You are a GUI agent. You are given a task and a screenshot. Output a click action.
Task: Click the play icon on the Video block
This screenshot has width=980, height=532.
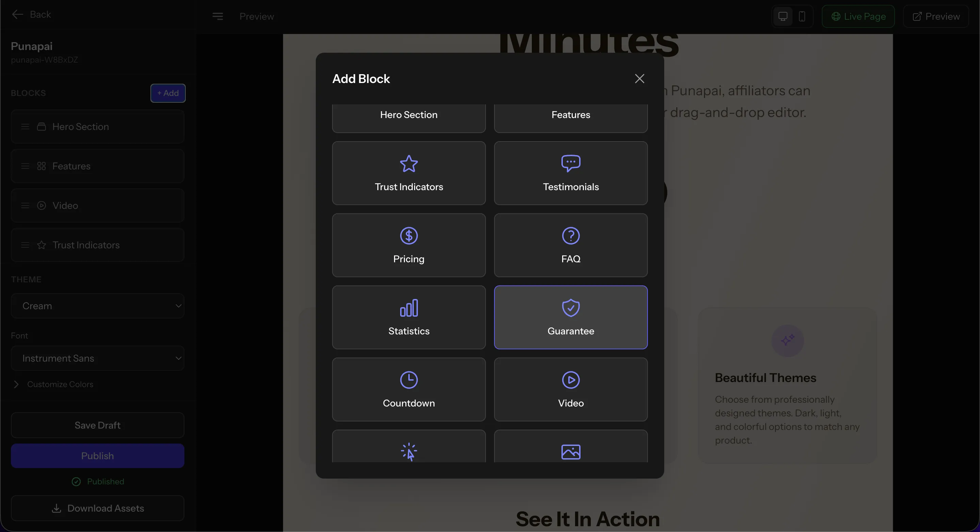[571, 379]
